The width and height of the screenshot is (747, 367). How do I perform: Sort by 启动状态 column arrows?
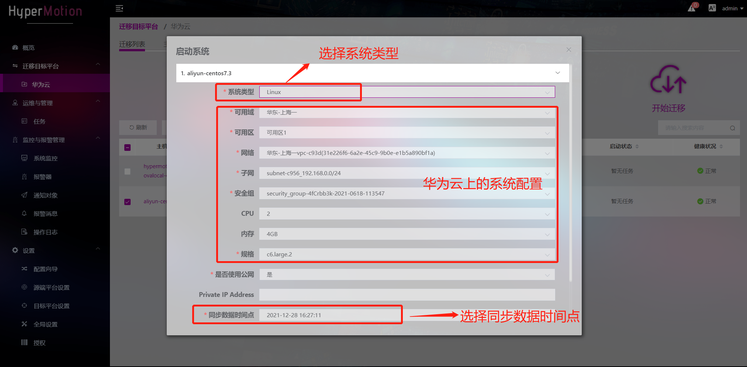tap(637, 147)
